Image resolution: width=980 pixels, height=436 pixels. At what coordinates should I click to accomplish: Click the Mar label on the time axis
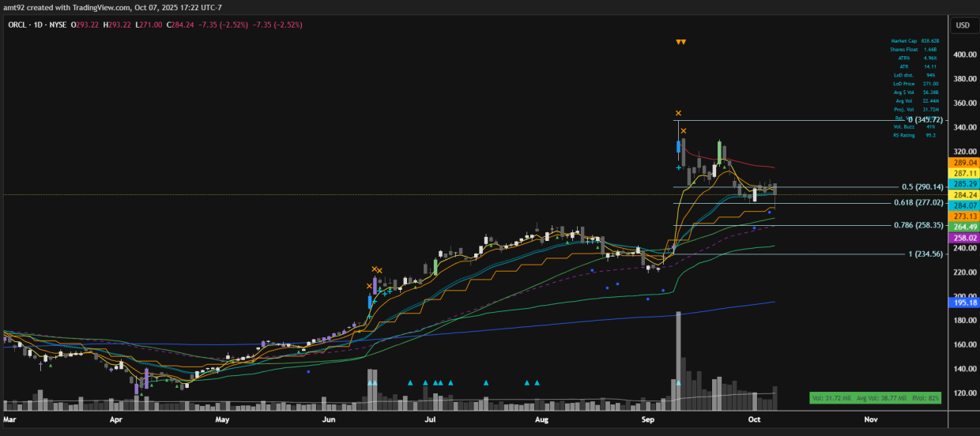pyautogui.click(x=10, y=422)
